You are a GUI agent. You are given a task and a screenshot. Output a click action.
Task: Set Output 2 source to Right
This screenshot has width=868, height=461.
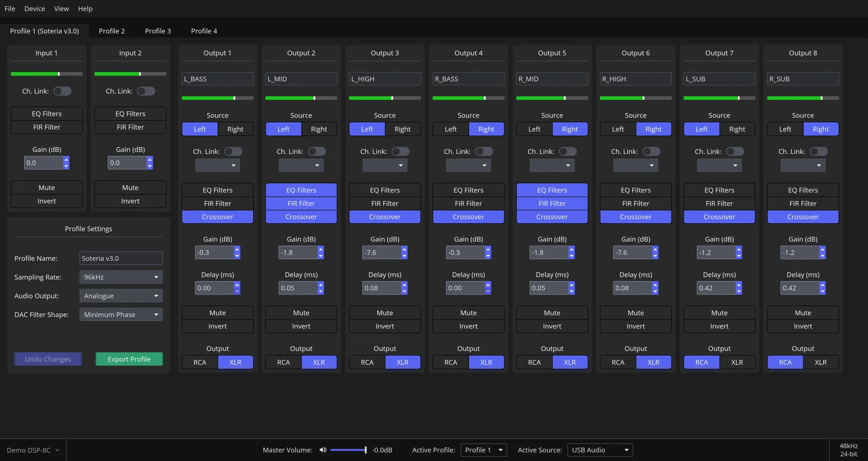tap(319, 129)
